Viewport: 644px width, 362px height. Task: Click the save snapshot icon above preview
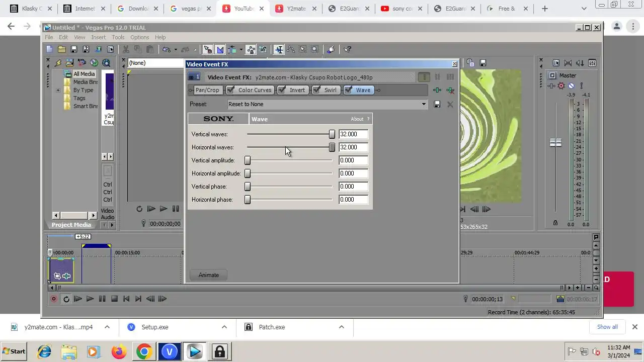click(482, 63)
